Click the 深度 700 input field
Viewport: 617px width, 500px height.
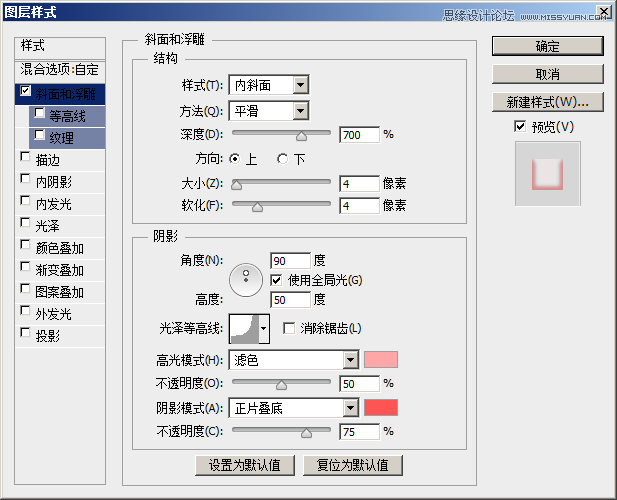(359, 135)
